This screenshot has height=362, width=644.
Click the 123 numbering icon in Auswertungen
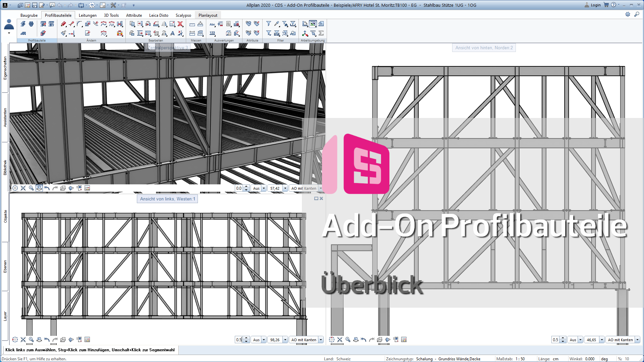212,33
